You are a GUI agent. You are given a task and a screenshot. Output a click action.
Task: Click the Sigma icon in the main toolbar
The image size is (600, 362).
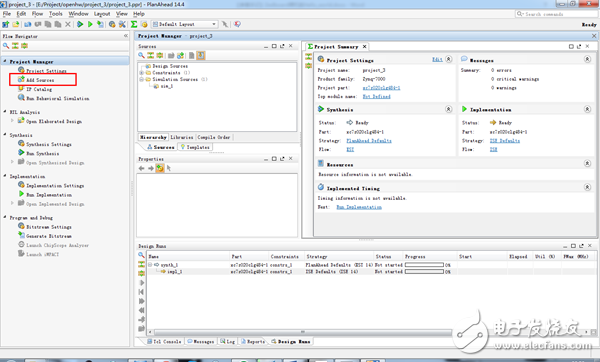click(134, 24)
